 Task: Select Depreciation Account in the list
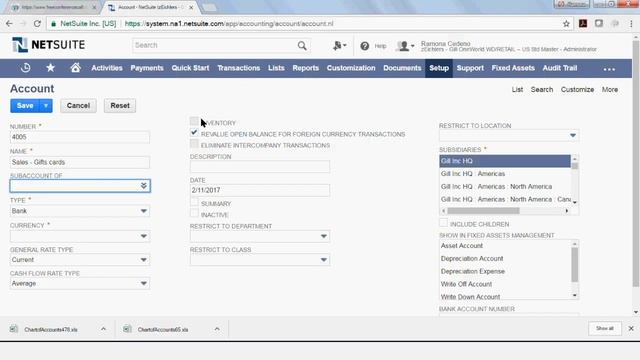click(x=506, y=258)
